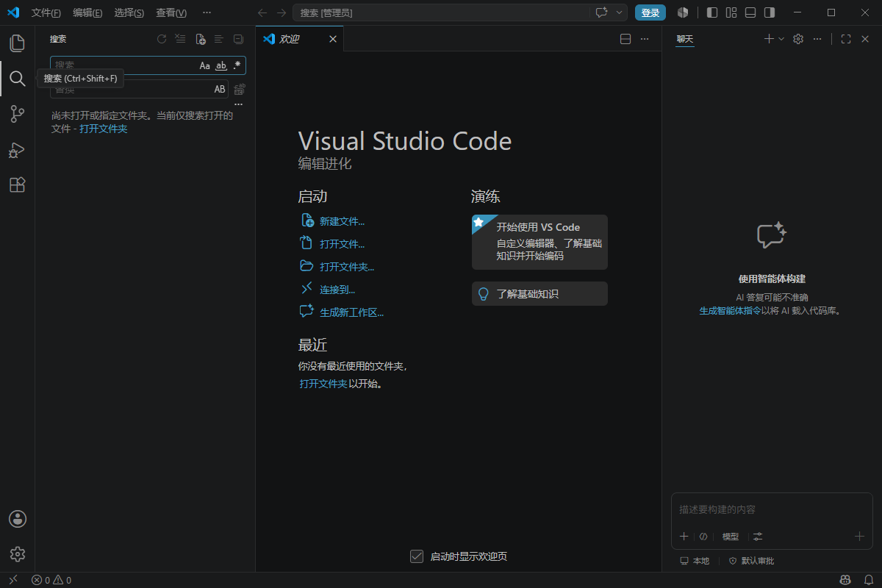Add context with plus in chat input

(684, 537)
